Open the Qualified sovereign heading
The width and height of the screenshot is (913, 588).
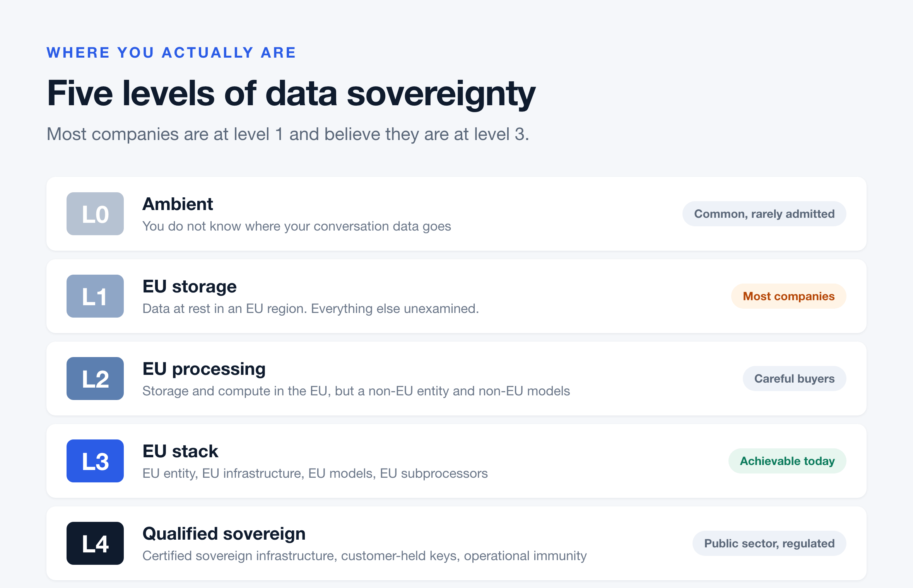224,534
